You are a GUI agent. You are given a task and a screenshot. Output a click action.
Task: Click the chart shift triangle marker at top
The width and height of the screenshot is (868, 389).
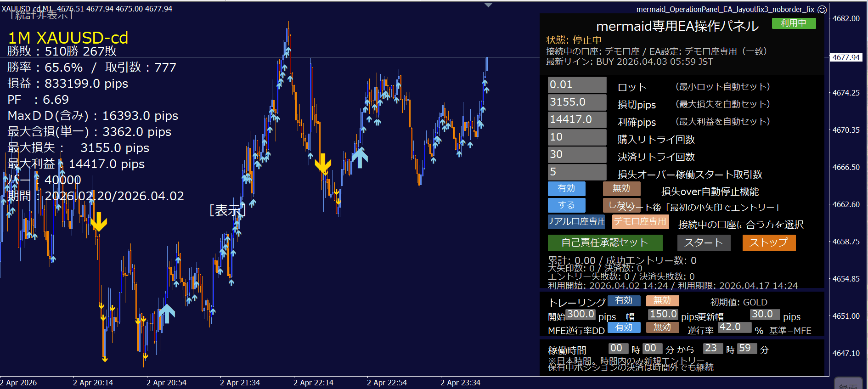click(489, 5)
